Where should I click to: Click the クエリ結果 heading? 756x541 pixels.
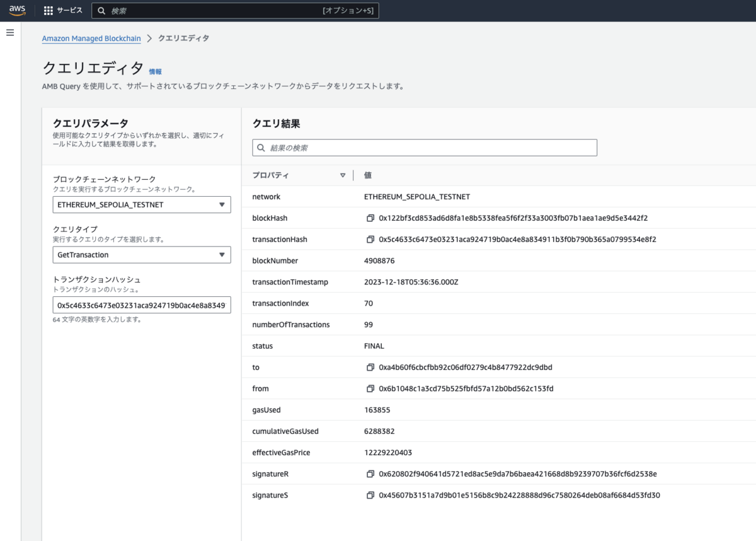pyautogui.click(x=276, y=124)
